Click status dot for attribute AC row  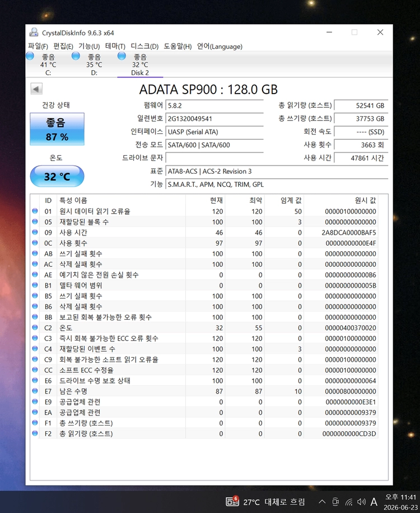pyautogui.click(x=35, y=264)
